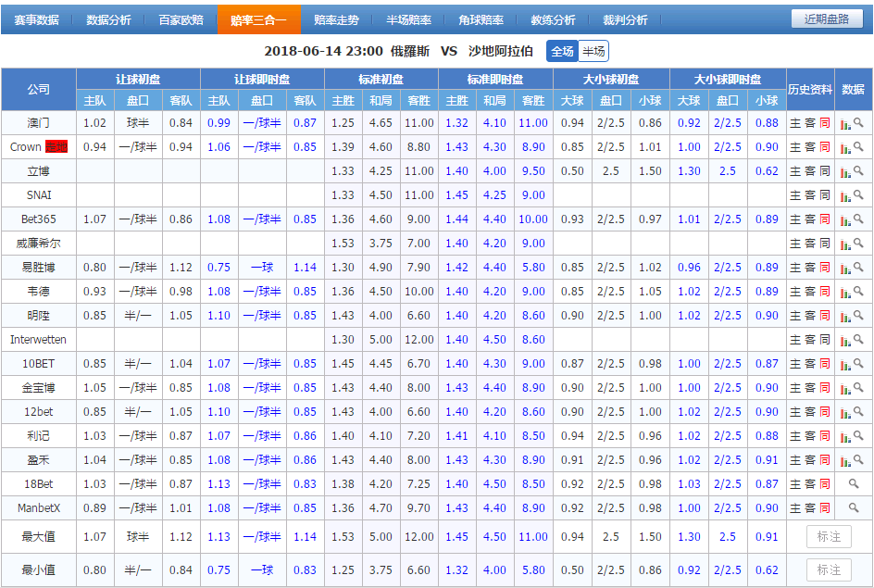Viewport: 874px width, 588px height.
Task: Click the magnifier icon in SNAI row
Action: (858, 194)
